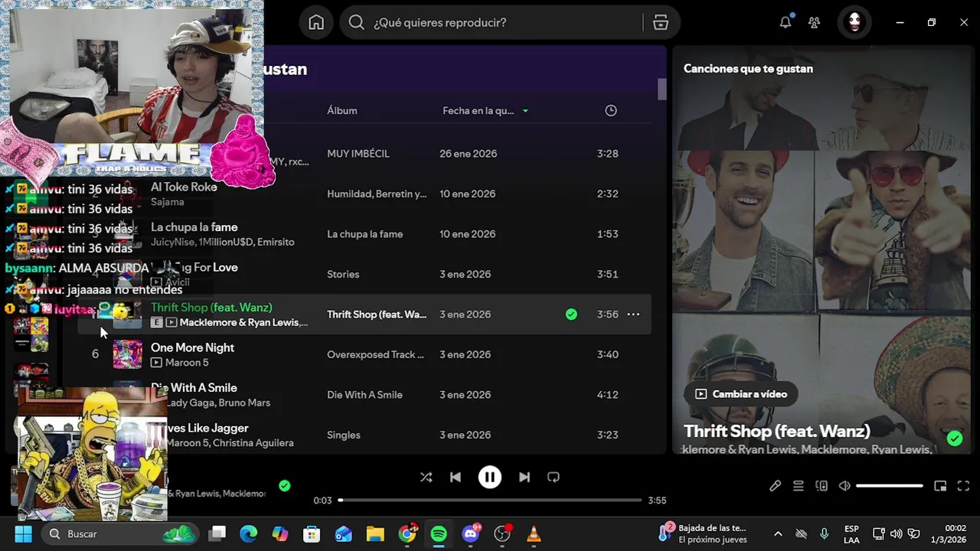The height and width of the screenshot is (551, 980).
Task: Open the miniplayer icon
Action: pos(940,486)
